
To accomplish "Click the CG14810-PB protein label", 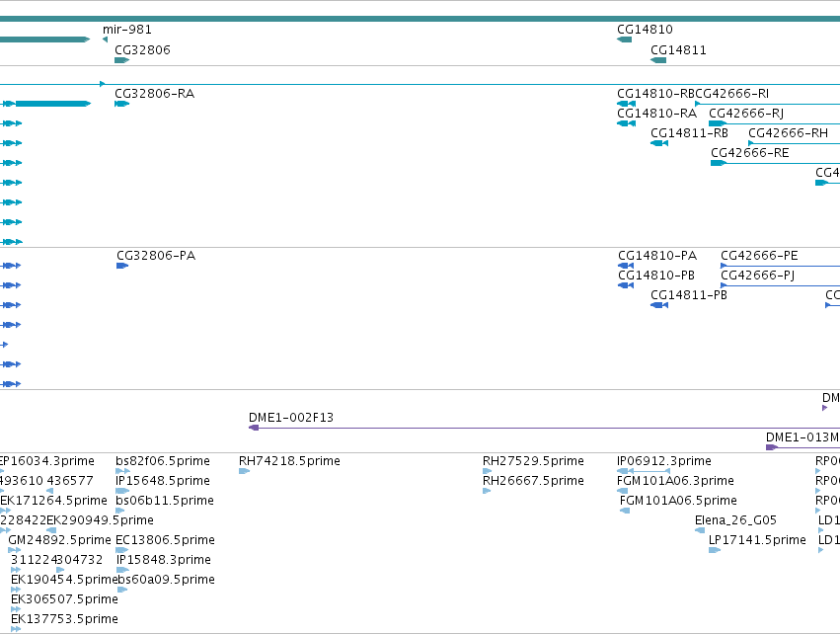I will (x=656, y=276).
